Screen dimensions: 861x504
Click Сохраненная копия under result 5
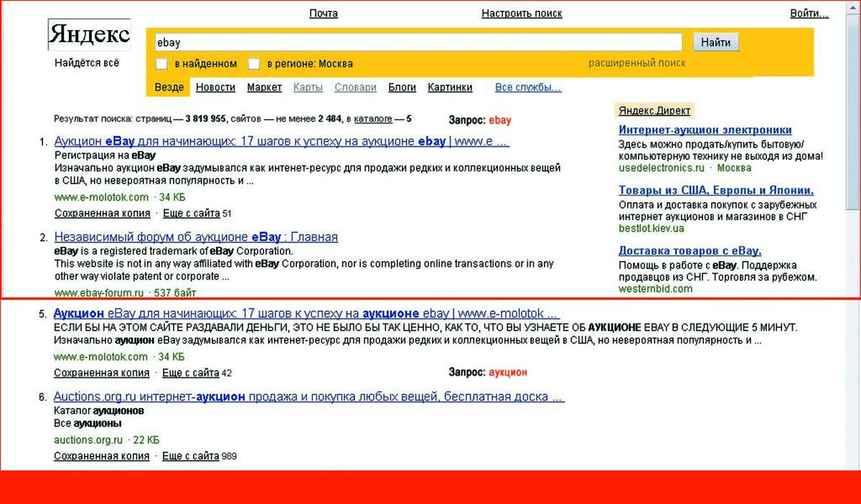pos(102,373)
